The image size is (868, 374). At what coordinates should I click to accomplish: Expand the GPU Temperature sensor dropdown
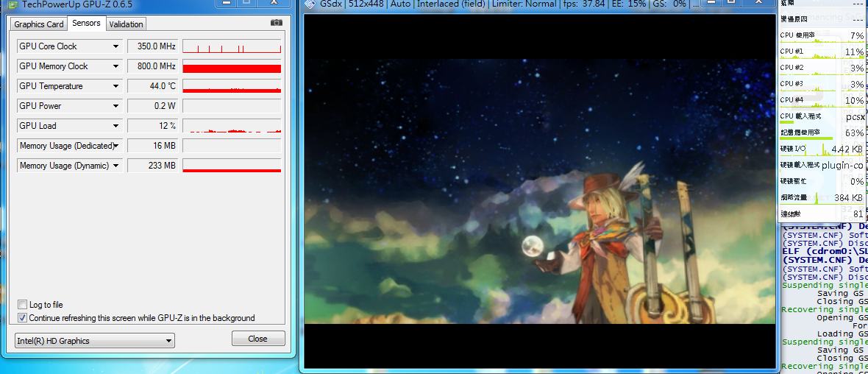coord(115,86)
